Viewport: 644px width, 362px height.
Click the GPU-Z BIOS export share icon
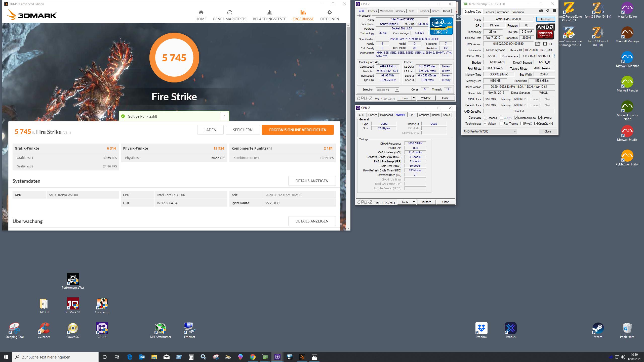pos(538,44)
